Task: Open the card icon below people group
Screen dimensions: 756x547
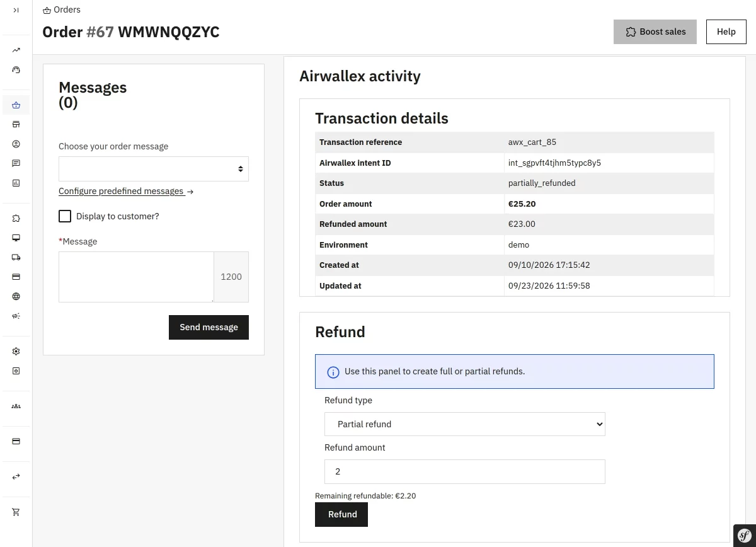Action: tap(16, 442)
